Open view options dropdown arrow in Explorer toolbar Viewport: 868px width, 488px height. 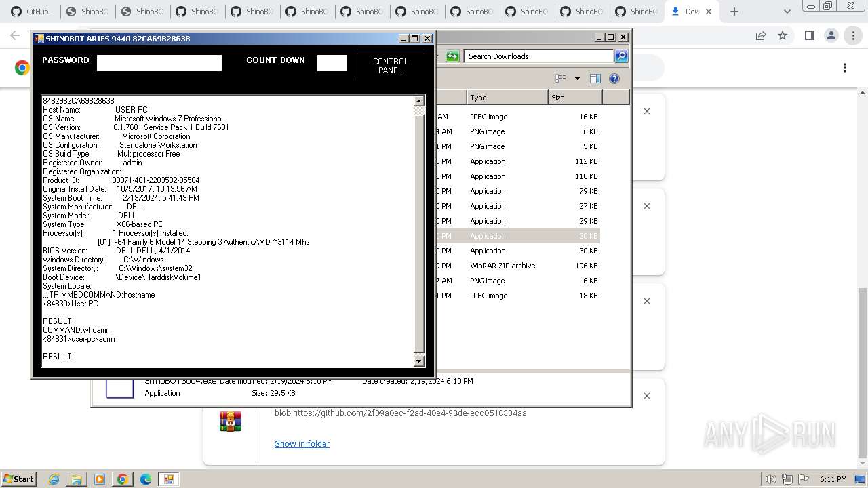[x=577, y=79]
